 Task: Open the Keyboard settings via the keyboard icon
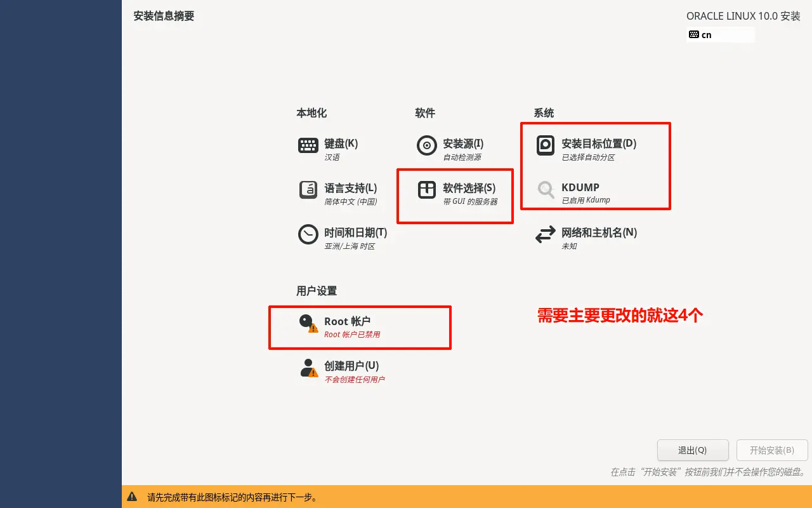coord(307,145)
